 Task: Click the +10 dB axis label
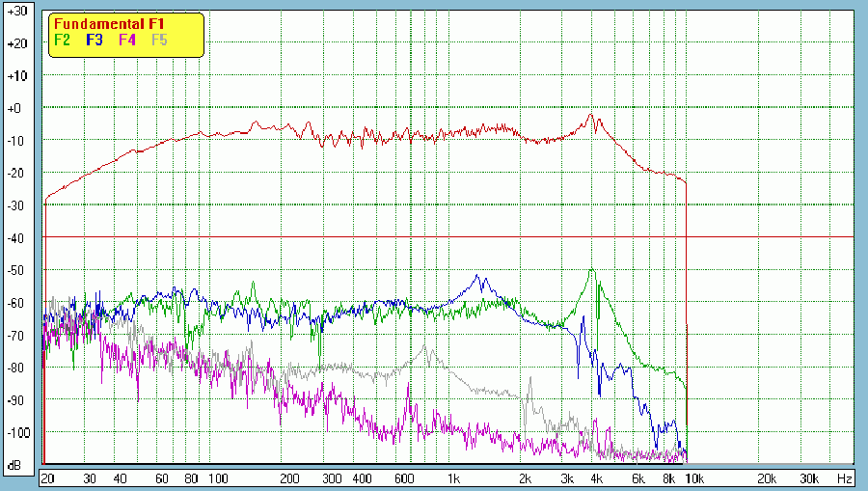17,76
